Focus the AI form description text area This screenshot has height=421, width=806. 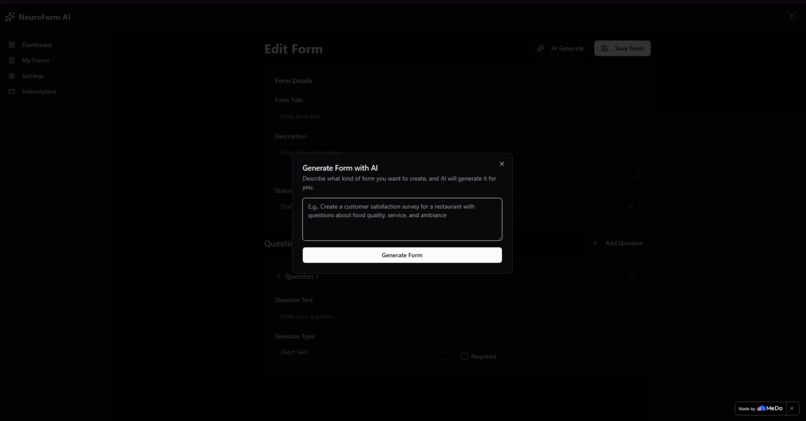coord(402,219)
